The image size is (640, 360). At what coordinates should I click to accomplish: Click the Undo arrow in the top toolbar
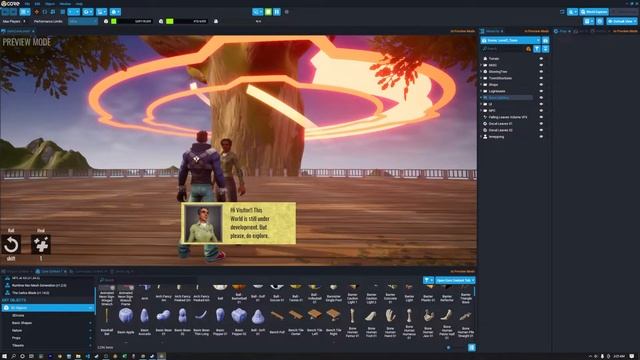coord(5,12)
